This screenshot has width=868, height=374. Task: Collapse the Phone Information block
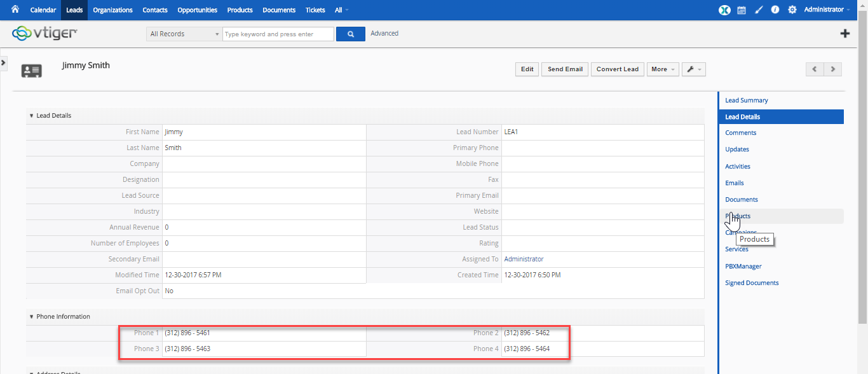(x=32, y=317)
